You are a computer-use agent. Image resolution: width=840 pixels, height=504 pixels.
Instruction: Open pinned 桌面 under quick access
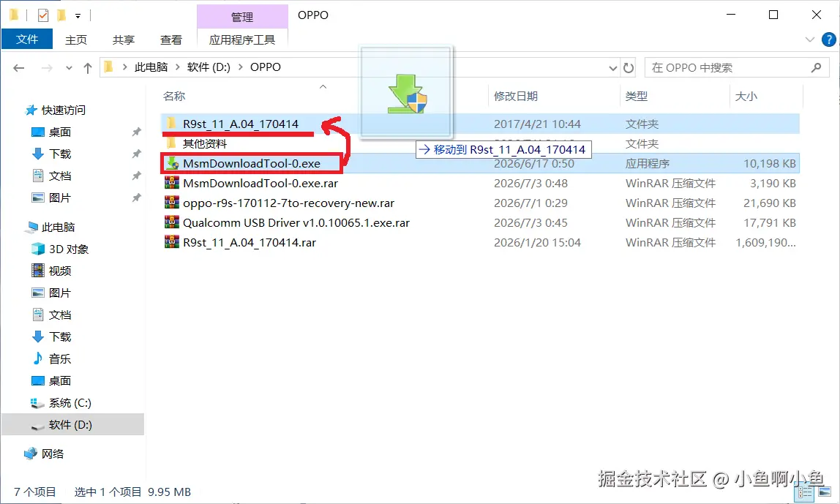[60, 132]
